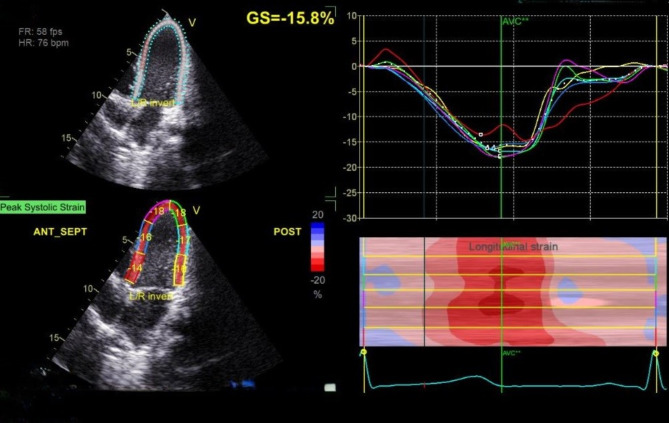Click the mid posterior segment value 17
This screenshot has width=669, height=423.
pyautogui.click(x=184, y=240)
